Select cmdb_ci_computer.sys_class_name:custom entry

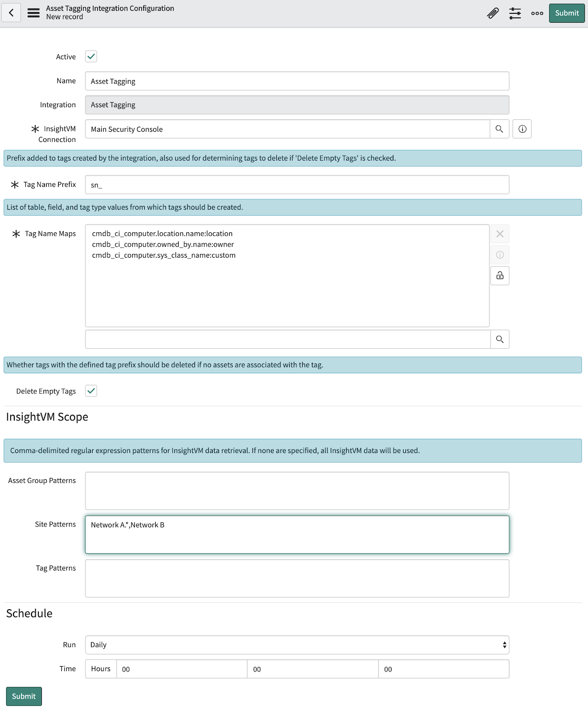coord(164,255)
